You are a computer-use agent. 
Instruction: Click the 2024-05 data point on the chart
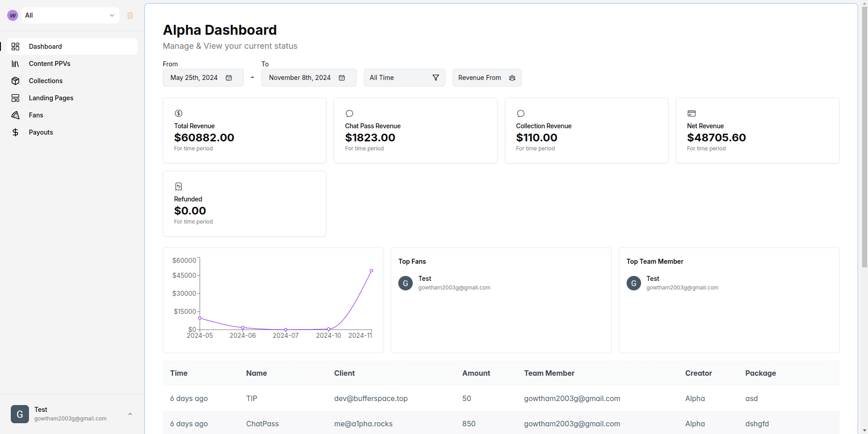(200, 318)
